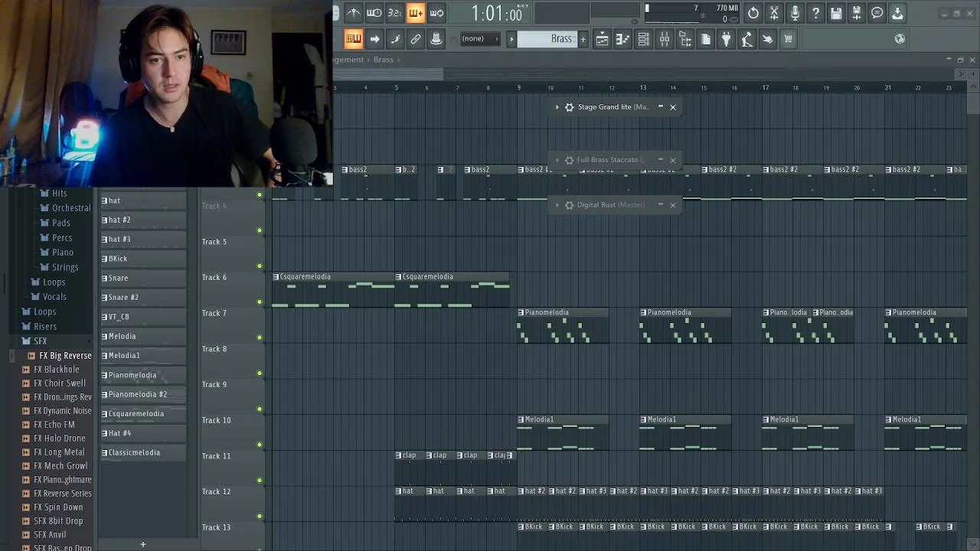The width and height of the screenshot is (980, 551).
Task: Click bar 17 on the timeline ruler
Action: pos(765,88)
